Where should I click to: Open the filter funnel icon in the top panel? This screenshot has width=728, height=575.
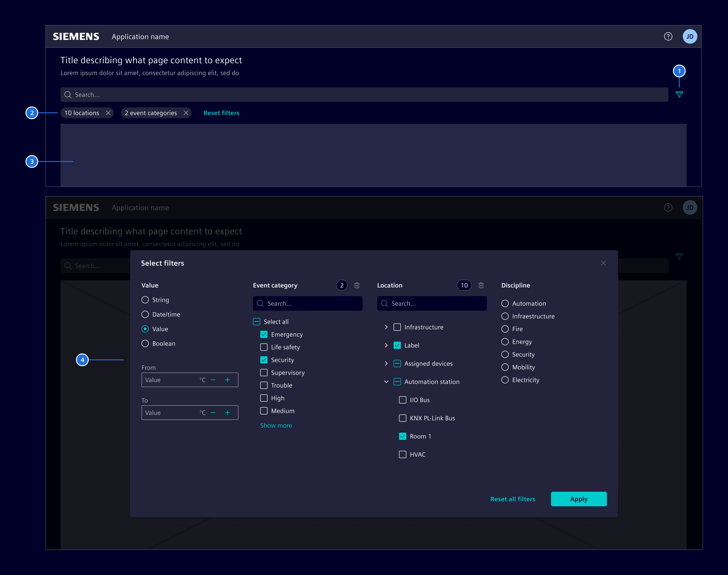pyautogui.click(x=679, y=95)
